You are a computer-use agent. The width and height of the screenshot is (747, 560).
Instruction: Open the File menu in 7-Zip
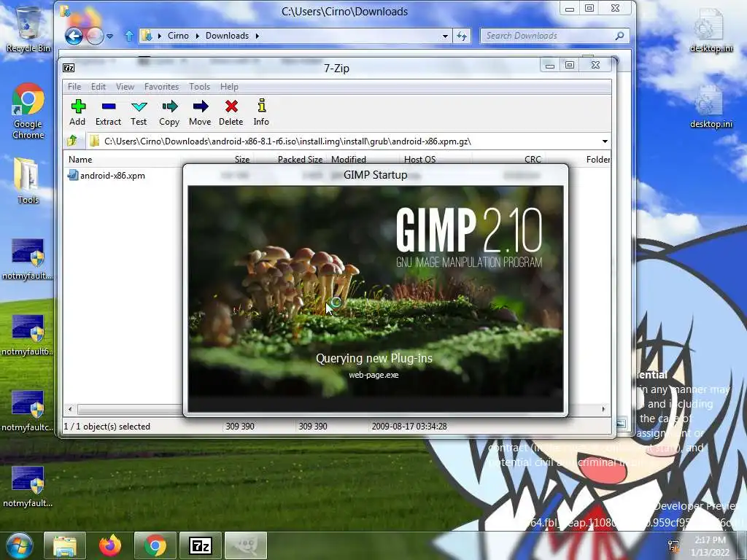[x=74, y=87]
